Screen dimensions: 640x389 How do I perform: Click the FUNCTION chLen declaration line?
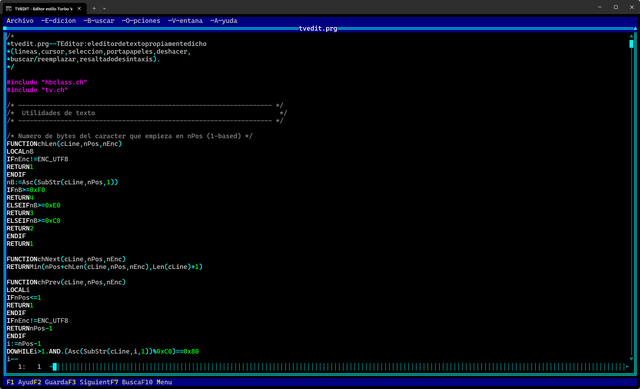point(64,144)
